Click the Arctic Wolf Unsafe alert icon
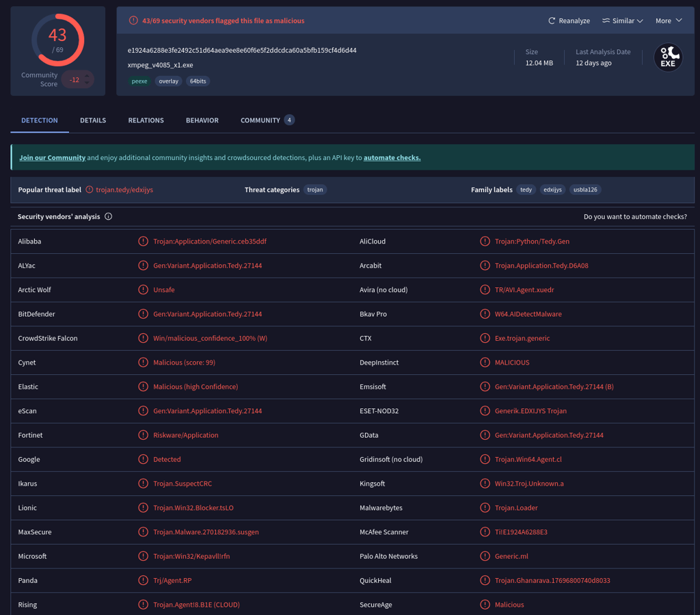This screenshot has width=700, height=615. (143, 289)
